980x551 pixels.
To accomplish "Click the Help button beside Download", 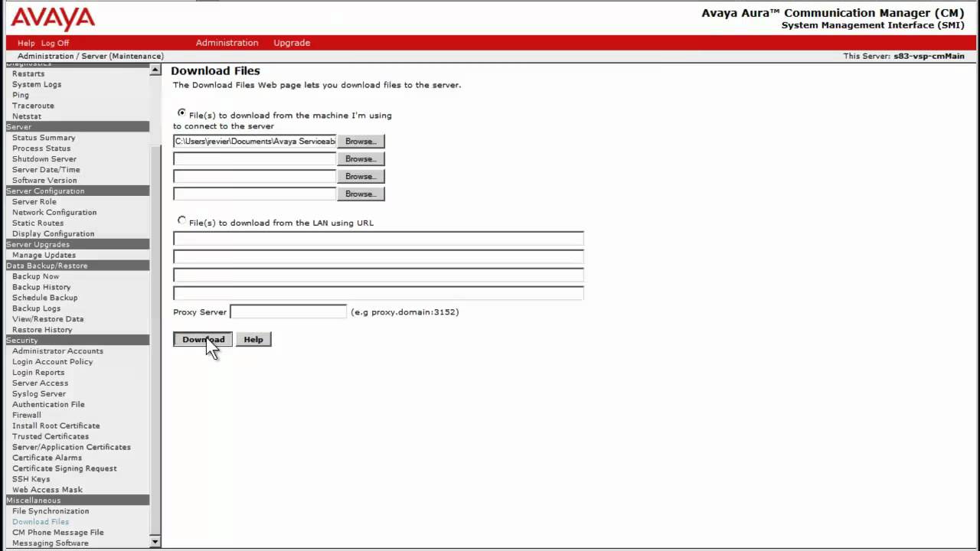I will tap(253, 339).
